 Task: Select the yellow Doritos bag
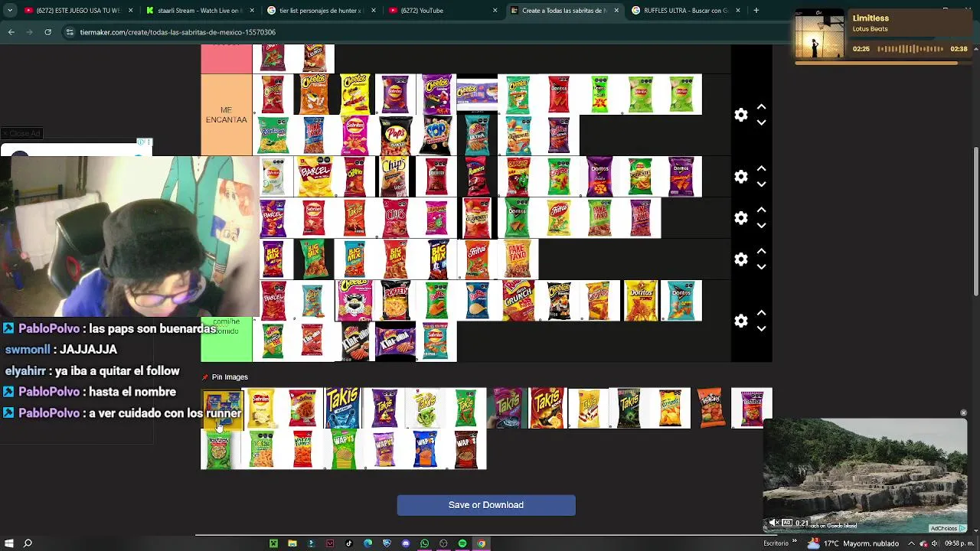(641, 301)
